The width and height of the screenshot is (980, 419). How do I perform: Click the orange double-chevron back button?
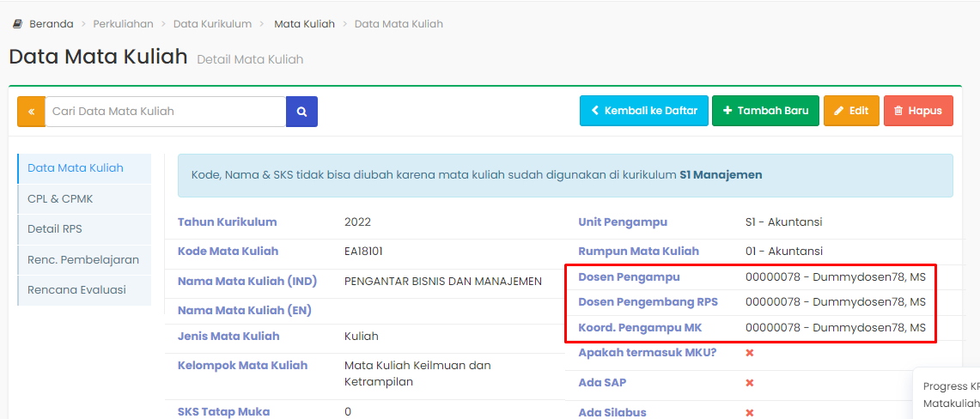31,112
